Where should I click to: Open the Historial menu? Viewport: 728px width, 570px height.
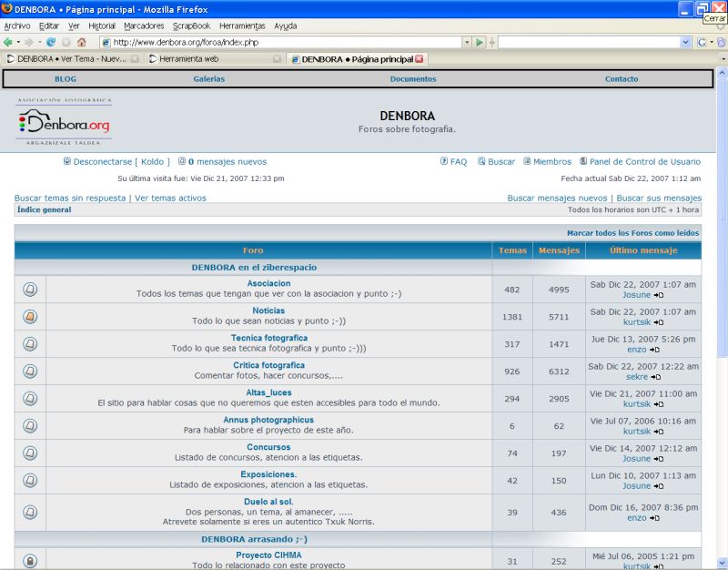tap(102, 26)
